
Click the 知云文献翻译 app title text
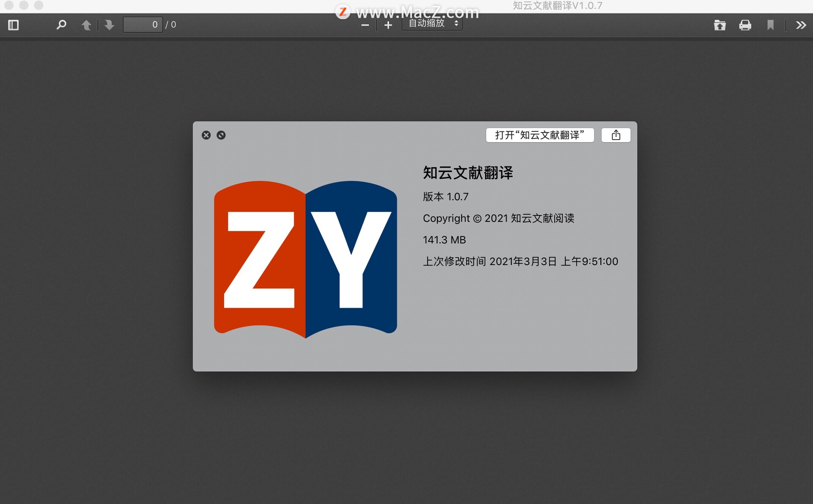(467, 173)
